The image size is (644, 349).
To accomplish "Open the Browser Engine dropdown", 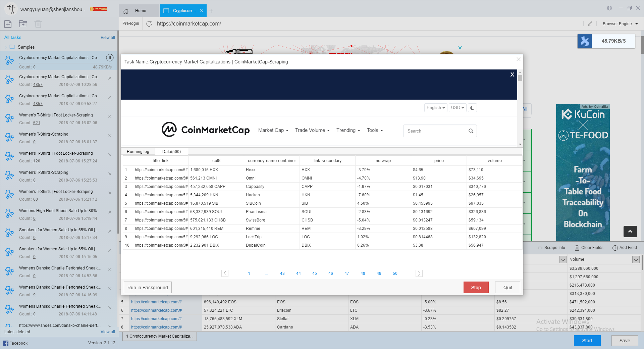I will tap(620, 24).
